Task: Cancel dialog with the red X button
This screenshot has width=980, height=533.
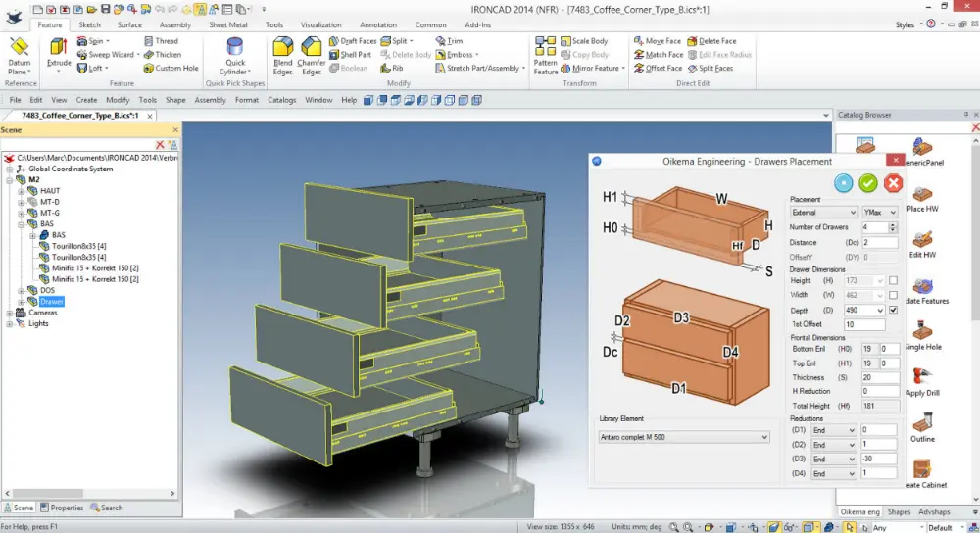Action: tap(893, 183)
